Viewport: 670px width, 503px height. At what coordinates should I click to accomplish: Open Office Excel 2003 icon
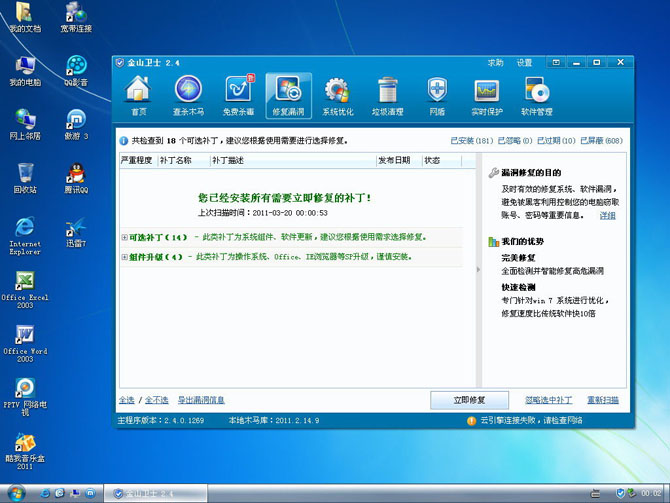click(x=25, y=290)
